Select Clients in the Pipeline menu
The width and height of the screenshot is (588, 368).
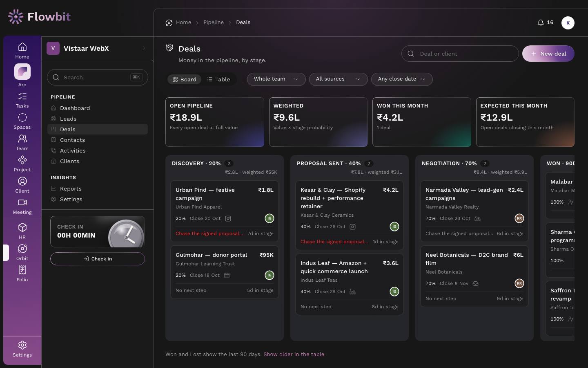[x=98, y=161]
